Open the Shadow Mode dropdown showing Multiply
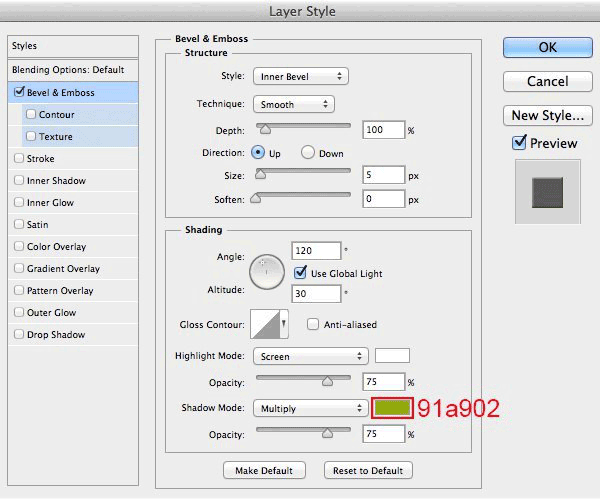 tap(311, 408)
